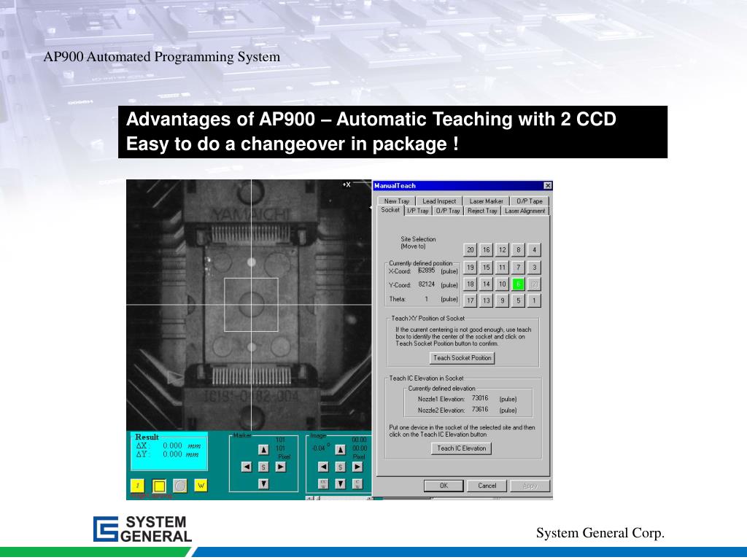Click the Nozzle2 Elevation value 73616
747x560 pixels.
coord(480,410)
